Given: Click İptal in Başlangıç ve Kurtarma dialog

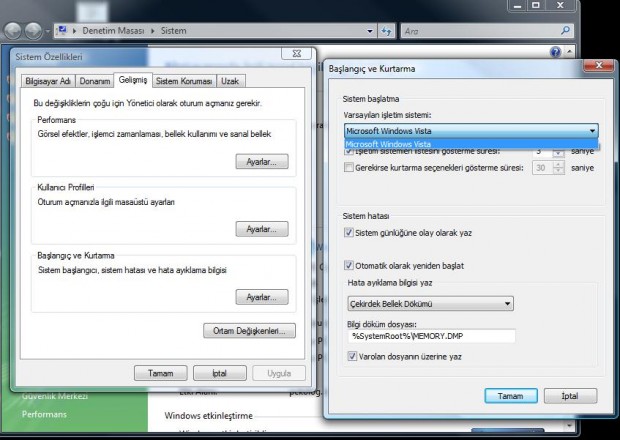Looking at the screenshot, I should [570, 396].
